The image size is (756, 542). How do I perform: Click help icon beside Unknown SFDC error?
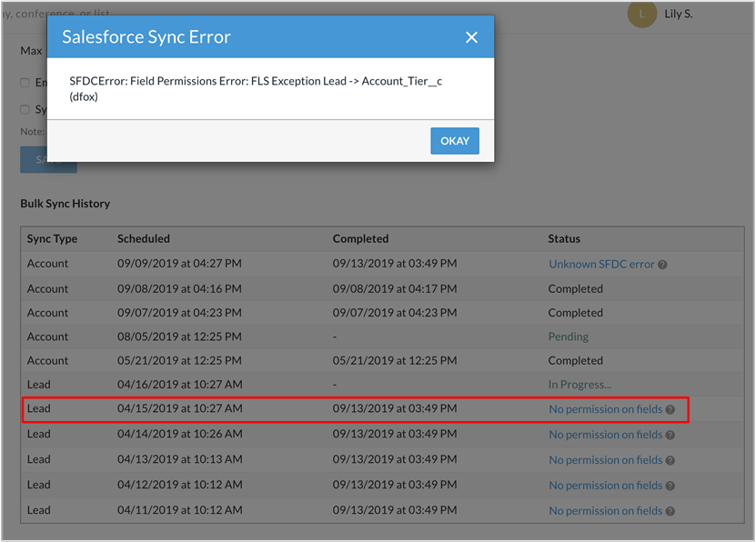tap(663, 265)
